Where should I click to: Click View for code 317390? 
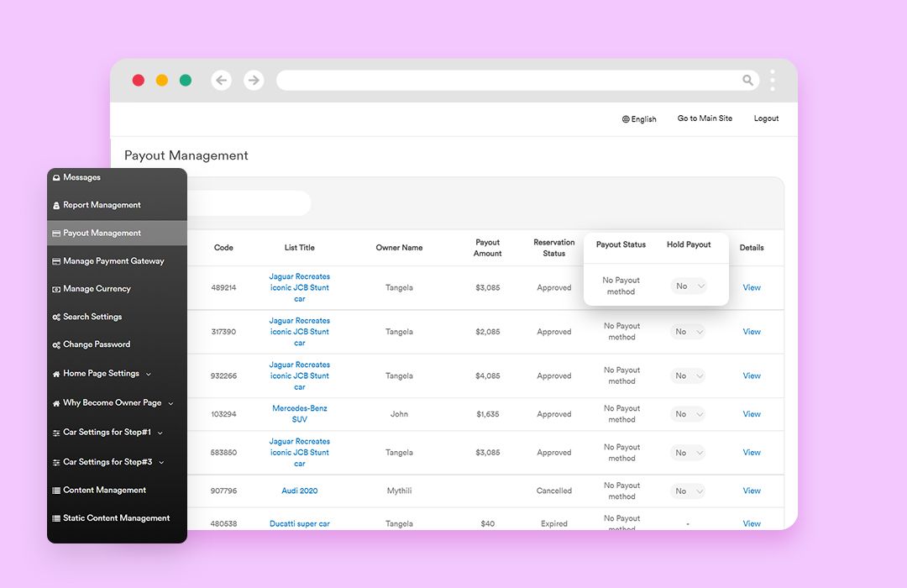pyautogui.click(x=752, y=332)
